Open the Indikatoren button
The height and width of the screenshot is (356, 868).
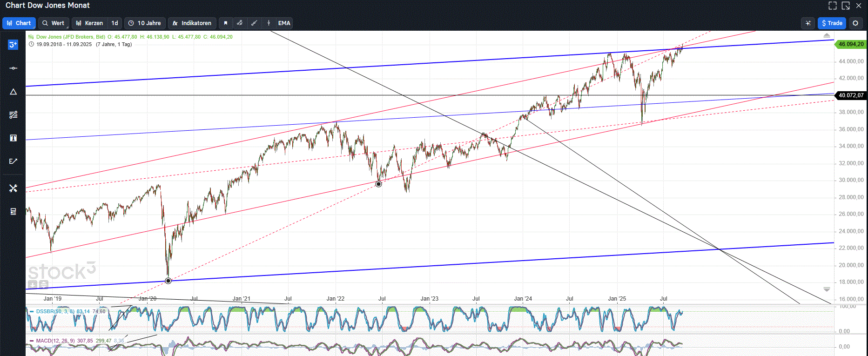(192, 23)
